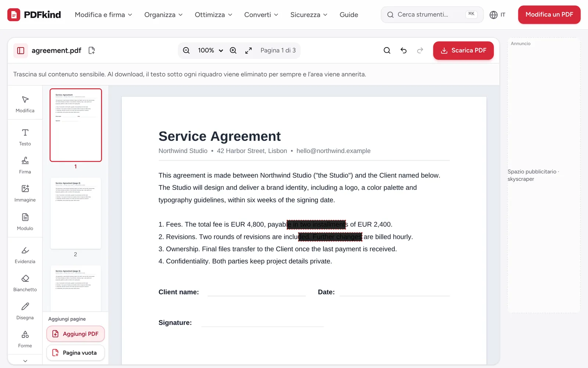Viewport: 588px width, 368px height.
Task: Open the 100% zoom level dropdown
Action: tap(210, 50)
